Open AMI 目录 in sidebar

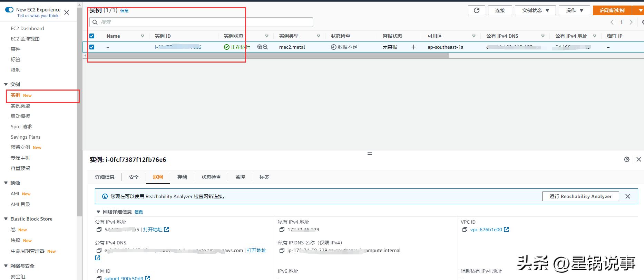click(x=20, y=204)
